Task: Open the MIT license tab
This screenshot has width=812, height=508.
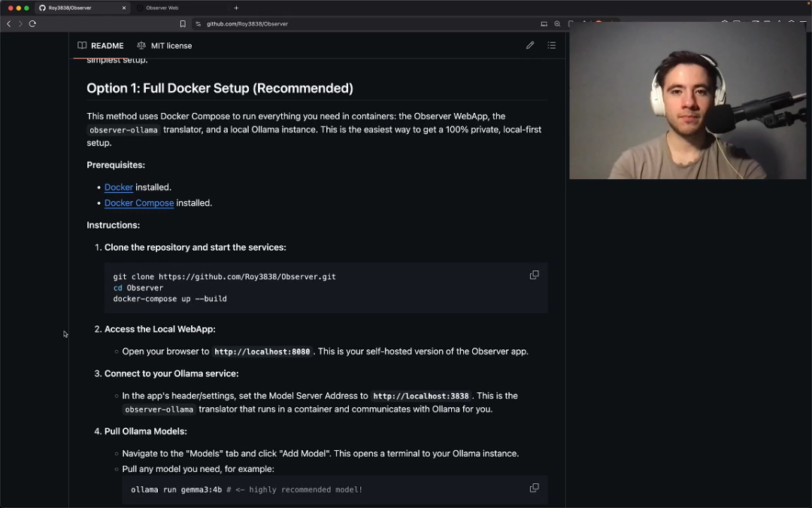Action: coord(164,46)
